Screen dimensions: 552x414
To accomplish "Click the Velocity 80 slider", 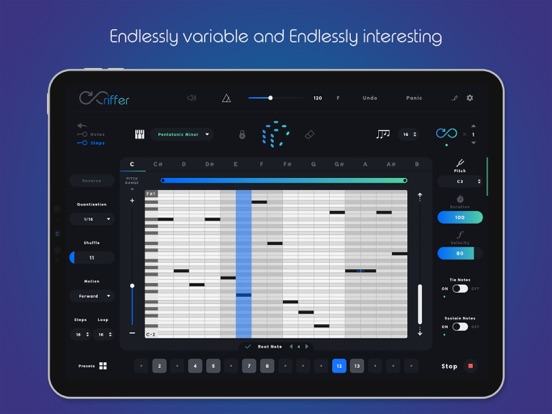I will [460, 253].
